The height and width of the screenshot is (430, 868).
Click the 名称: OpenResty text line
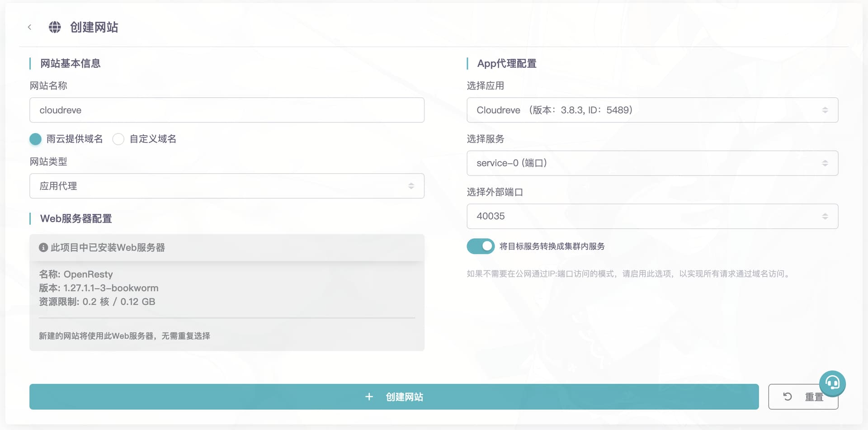(76, 274)
